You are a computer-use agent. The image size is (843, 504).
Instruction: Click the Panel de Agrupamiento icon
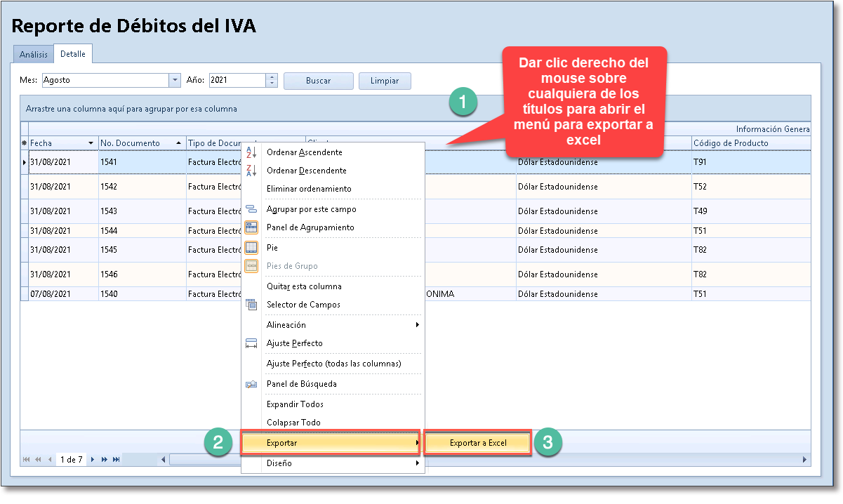[251, 227]
